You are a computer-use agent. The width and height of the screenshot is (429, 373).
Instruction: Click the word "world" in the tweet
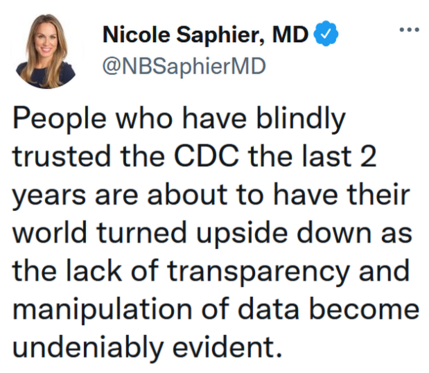click(50, 232)
